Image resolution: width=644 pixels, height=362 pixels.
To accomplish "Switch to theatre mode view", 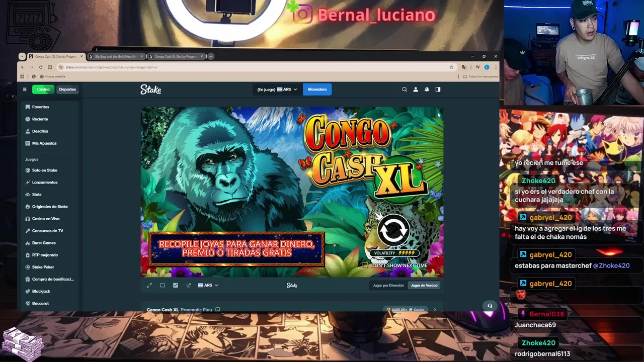I will (163, 285).
